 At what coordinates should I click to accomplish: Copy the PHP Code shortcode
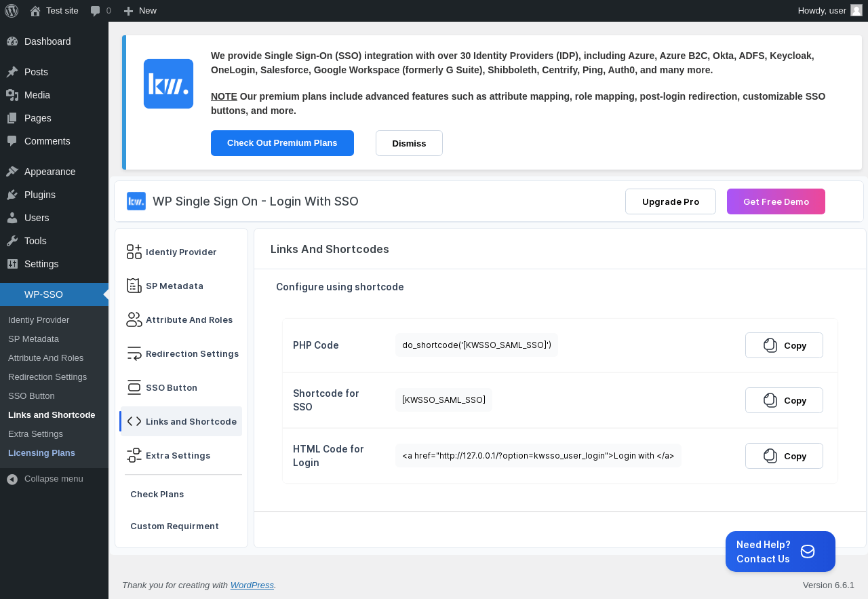(784, 345)
